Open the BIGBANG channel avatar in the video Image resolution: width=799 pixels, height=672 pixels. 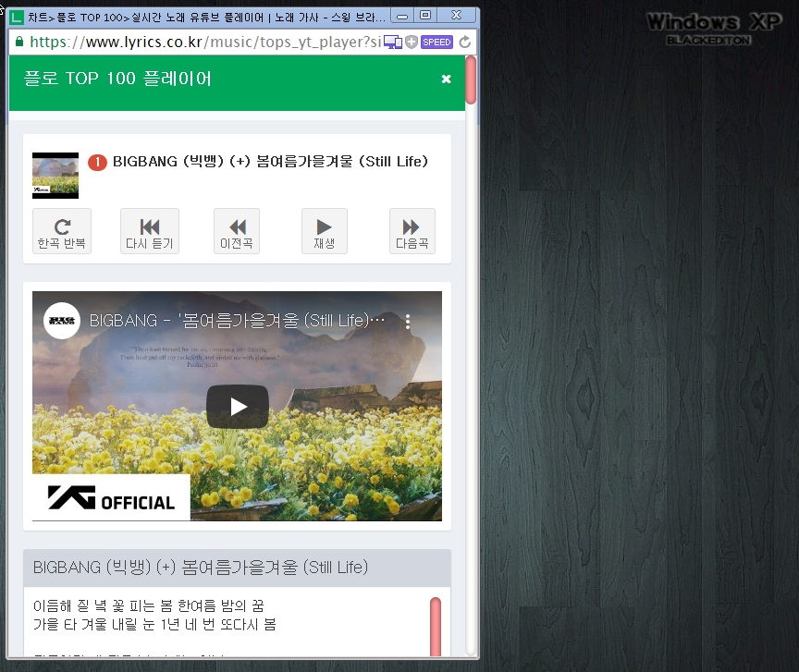pyautogui.click(x=62, y=321)
